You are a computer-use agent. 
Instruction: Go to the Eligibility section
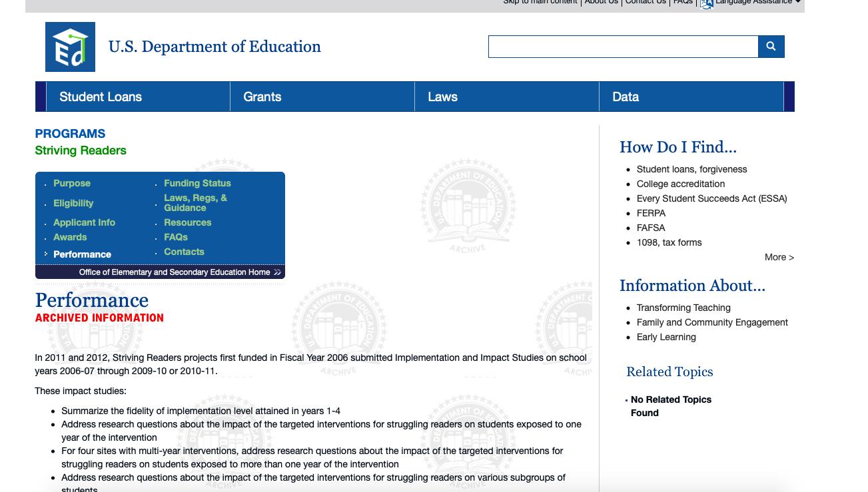73,203
